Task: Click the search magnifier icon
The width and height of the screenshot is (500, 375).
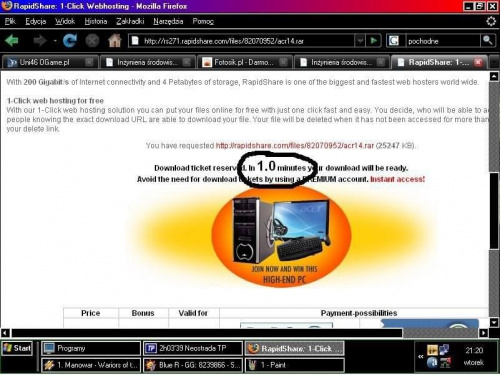Action: click(x=487, y=41)
